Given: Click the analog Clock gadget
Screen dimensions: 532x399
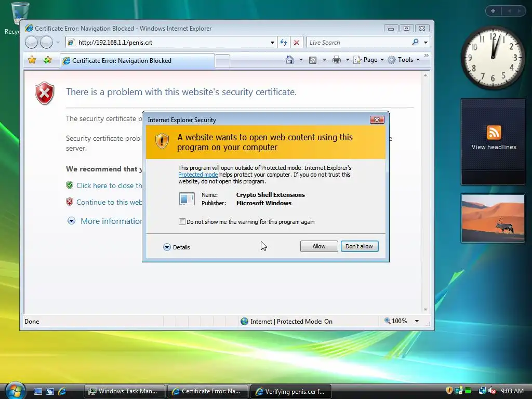Looking at the screenshot, I should point(493,58).
